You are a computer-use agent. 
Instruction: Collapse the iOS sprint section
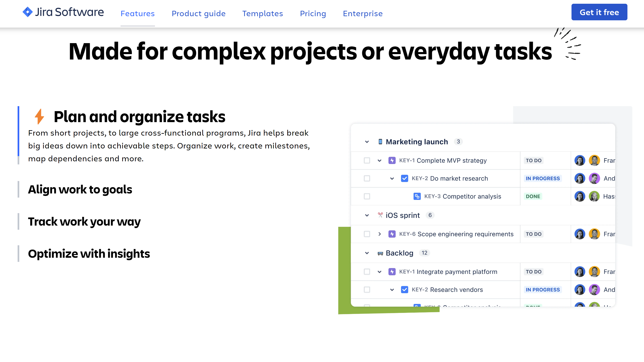367,215
